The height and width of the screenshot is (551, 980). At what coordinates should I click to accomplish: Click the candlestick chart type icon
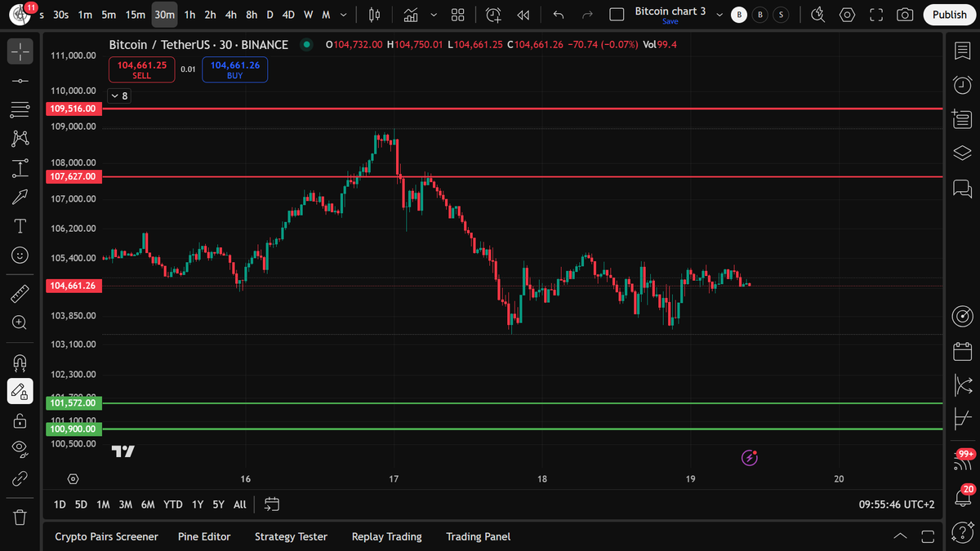pos(375,15)
